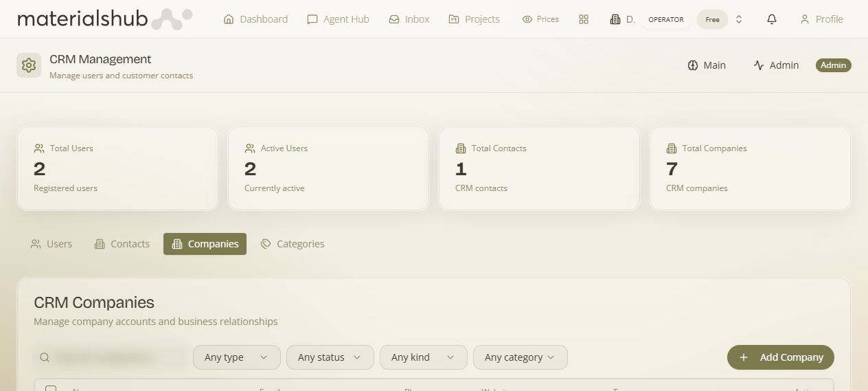Click the building icon beside OPERATOR
Screen dimensions: 868x391
point(615,19)
